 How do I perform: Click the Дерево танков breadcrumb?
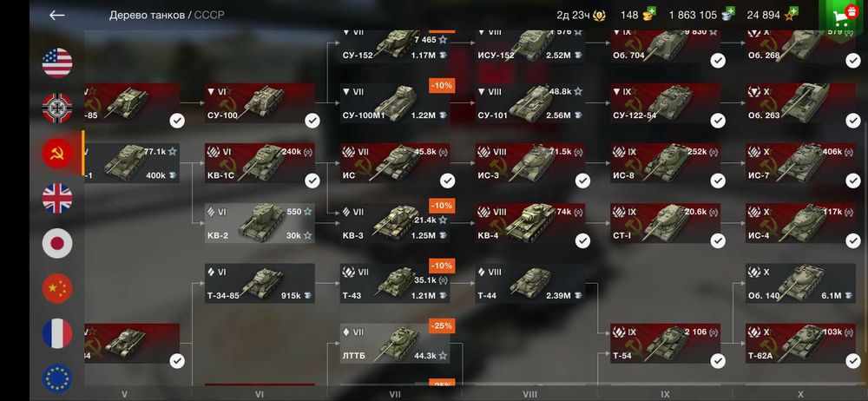click(x=147, y=16)
